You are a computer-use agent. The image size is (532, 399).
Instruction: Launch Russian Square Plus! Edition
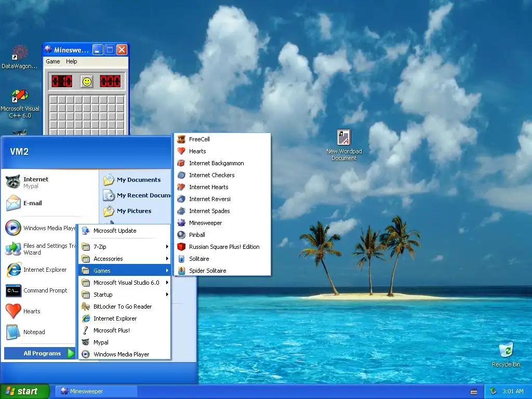point(222,247)
